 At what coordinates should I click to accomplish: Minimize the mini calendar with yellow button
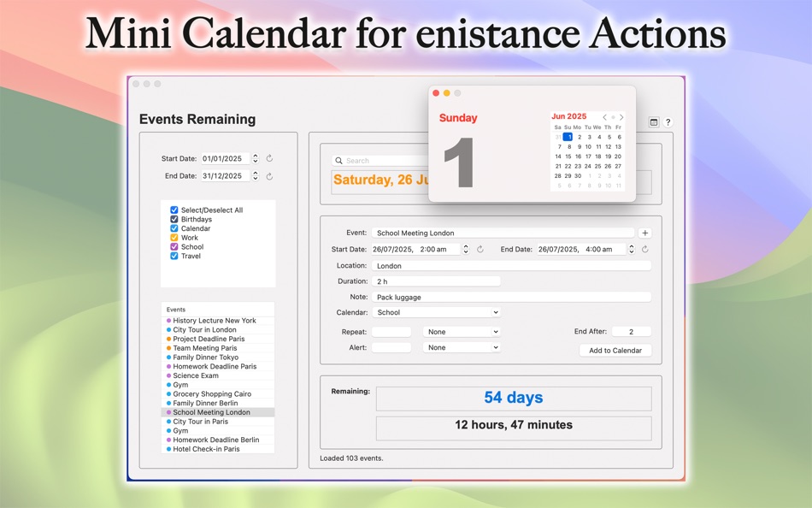coord(446,93)
